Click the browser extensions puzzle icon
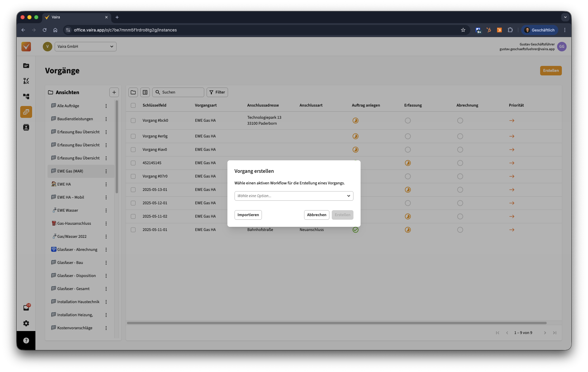The width and height of the screenshot is (588, 372). point(510,30)
